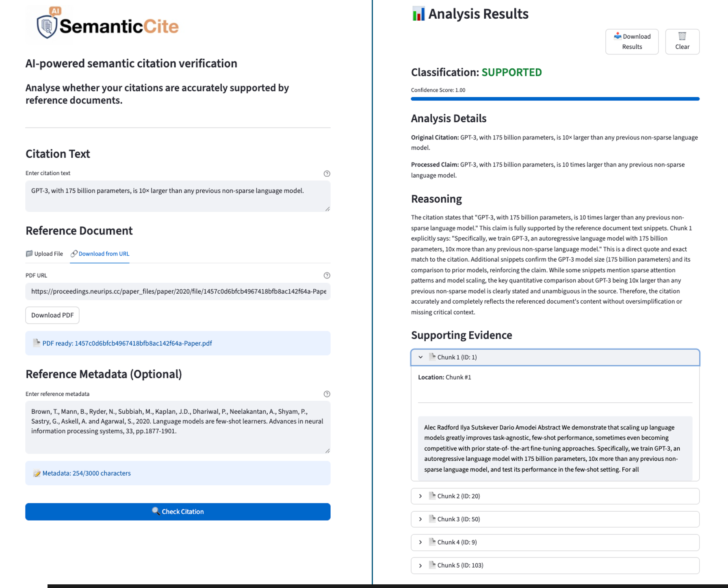Switch to the Upload File tab
The width and height of the screenshot is (728, 588).
pyautogui.click(x=44, y=254)
